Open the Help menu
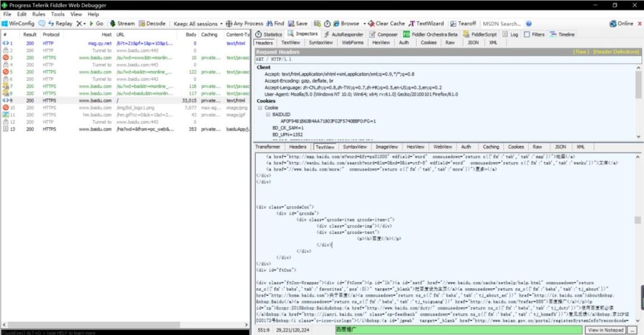Screen dimensions: 644x335 (93, 14)
